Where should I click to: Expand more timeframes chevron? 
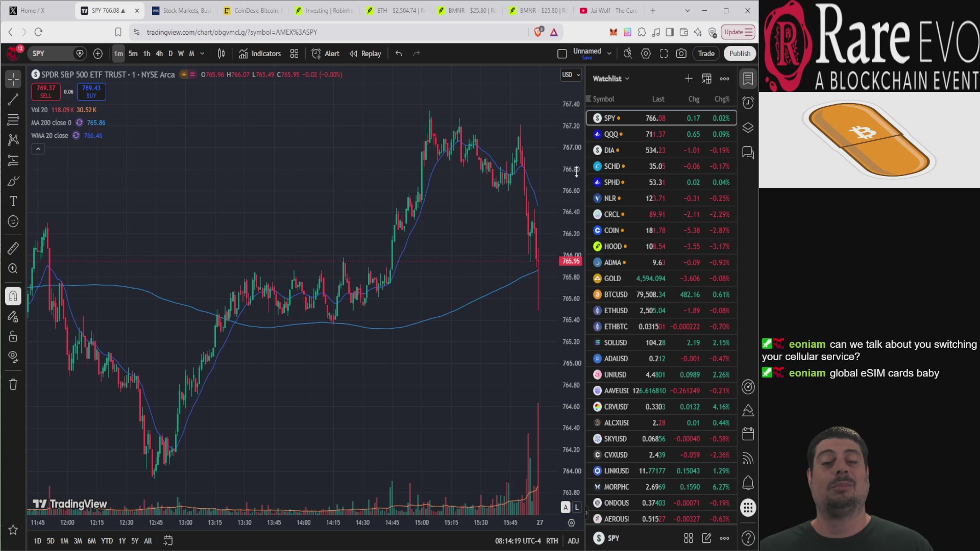202,54
